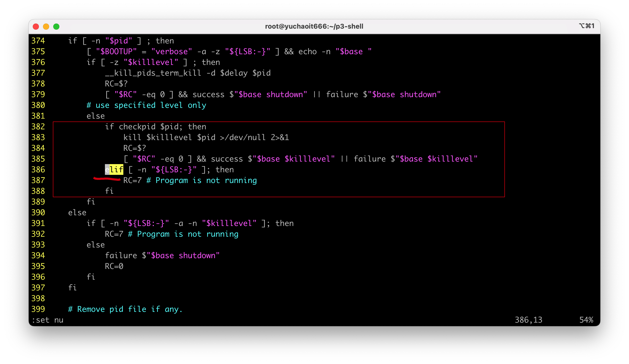The height and width of the screenshot is (364, 629).
Task: Click the comment '# use specified level only'
Action: (x=146, y=105)
